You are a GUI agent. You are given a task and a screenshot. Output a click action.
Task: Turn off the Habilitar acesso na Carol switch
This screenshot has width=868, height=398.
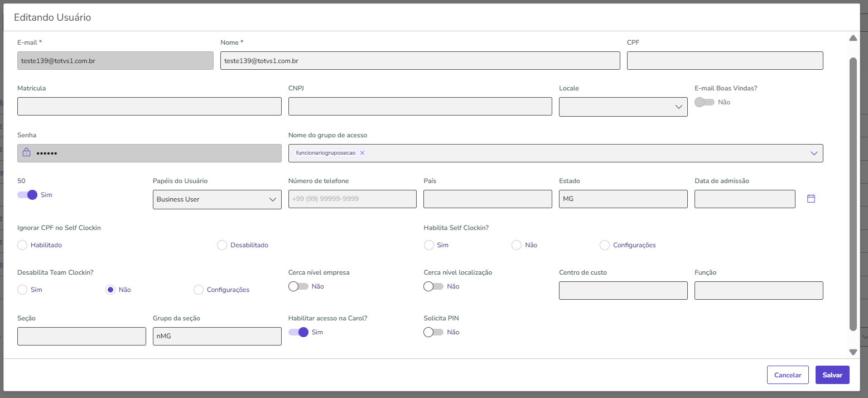(299, 332)
